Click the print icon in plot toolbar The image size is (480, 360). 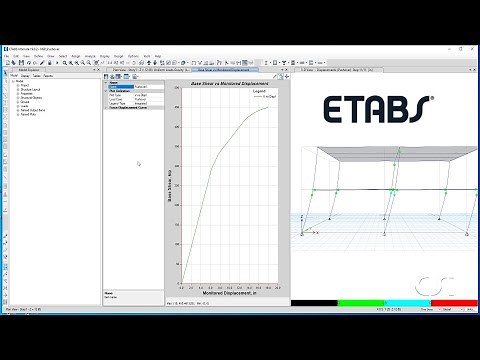tap(112, 77)
